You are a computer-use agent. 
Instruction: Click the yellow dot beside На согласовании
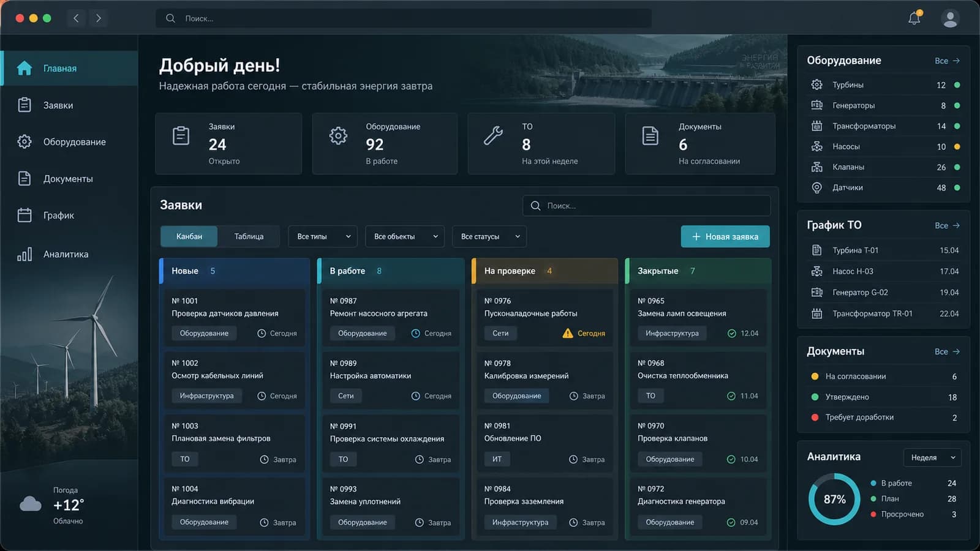pyautogui.click(x=815, y=376)
